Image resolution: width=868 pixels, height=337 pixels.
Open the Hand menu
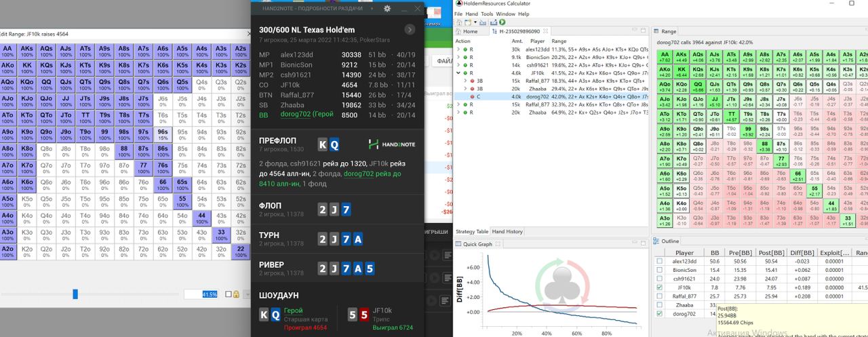[x=473, y=14]
